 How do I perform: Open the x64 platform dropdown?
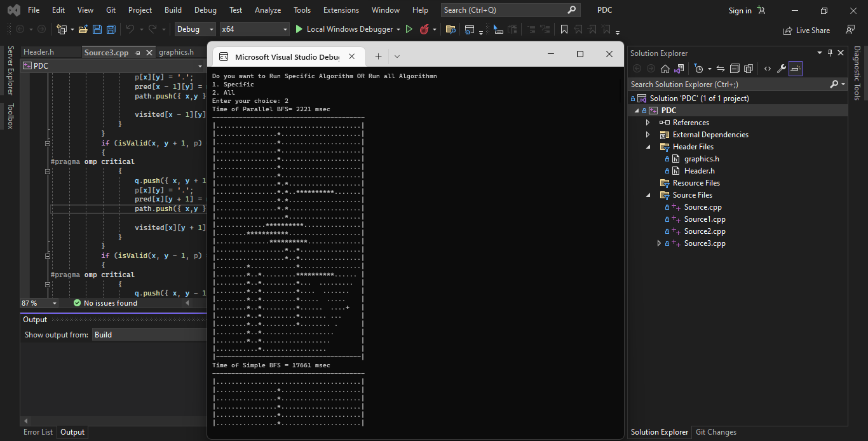tap(254, 29)
